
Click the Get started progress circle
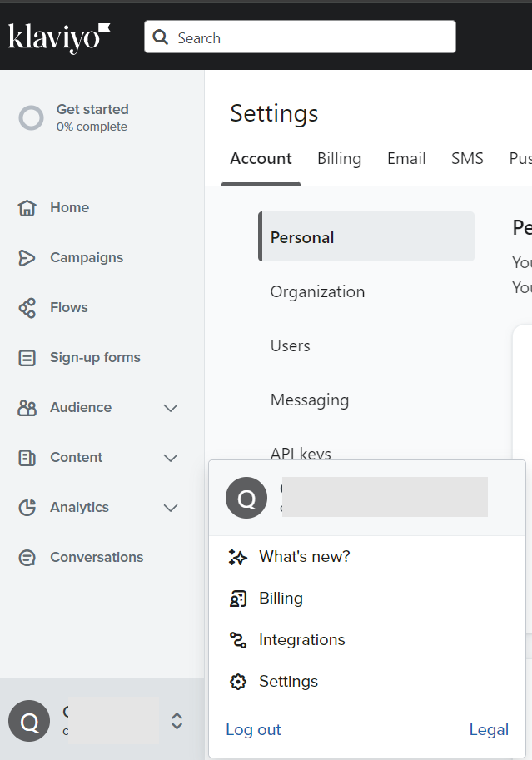tap(31, 118)
